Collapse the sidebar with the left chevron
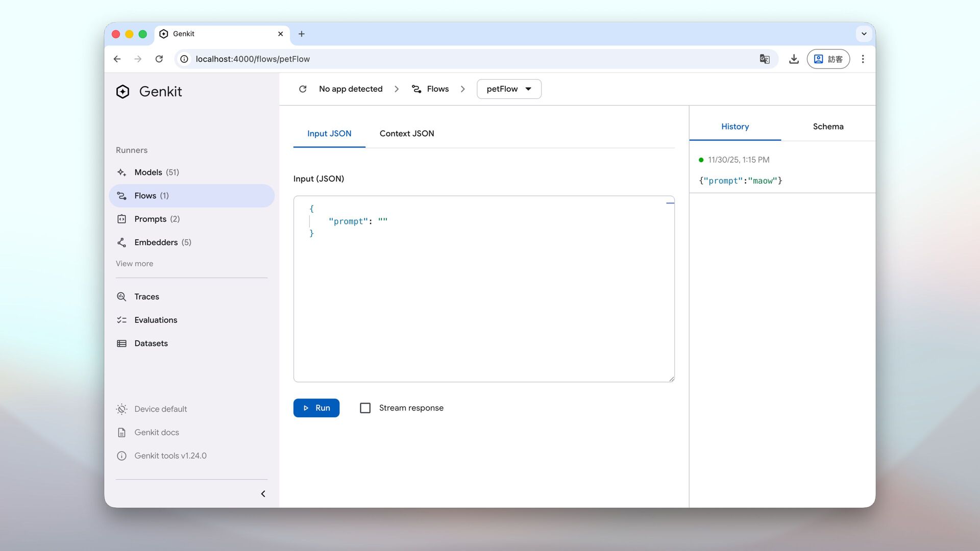 [263, 493]
